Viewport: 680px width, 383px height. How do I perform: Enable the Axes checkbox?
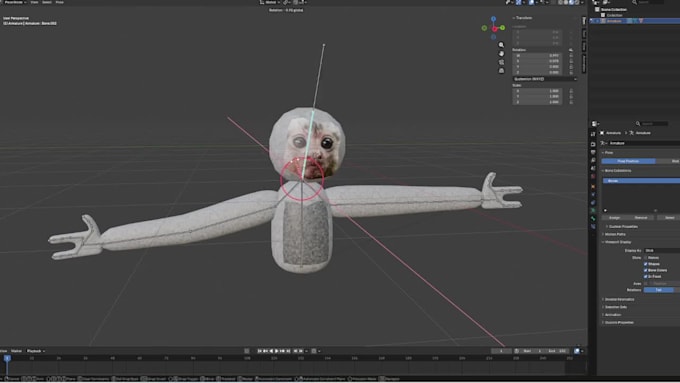tap(645, 283)
